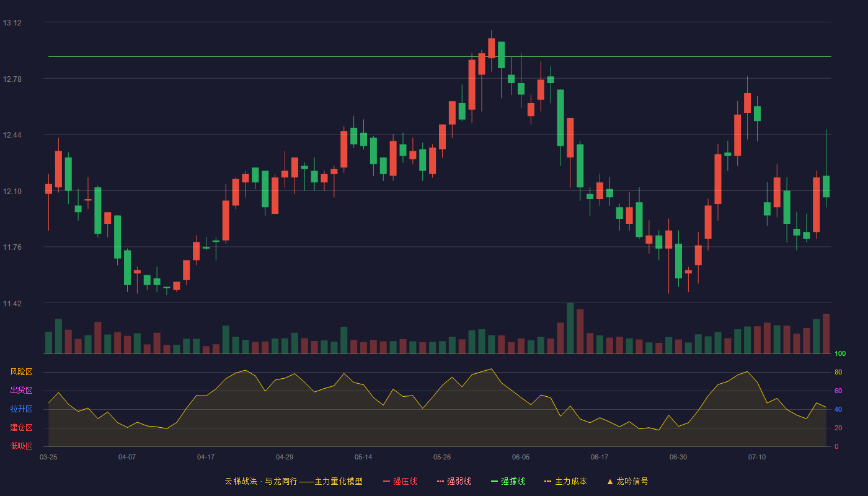Select the 建仓区 zone label
The height and width of the screenshot is (496, 868).
[21, 428]
